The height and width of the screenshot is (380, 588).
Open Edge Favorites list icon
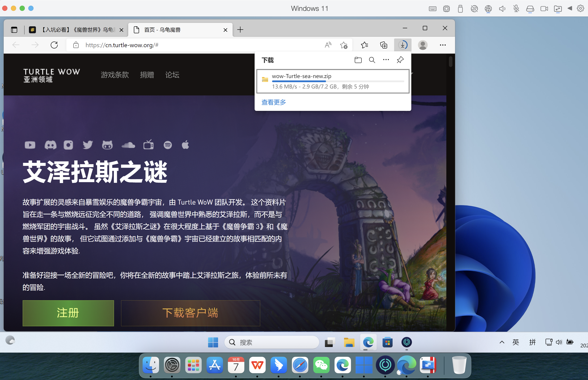365,45
